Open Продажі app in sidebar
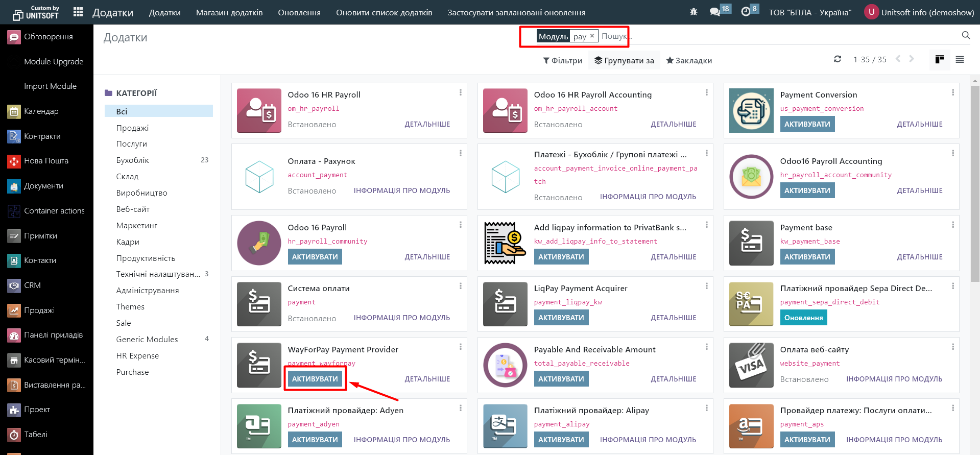Viewport: 980px width, 455px height. click(46, 310)
